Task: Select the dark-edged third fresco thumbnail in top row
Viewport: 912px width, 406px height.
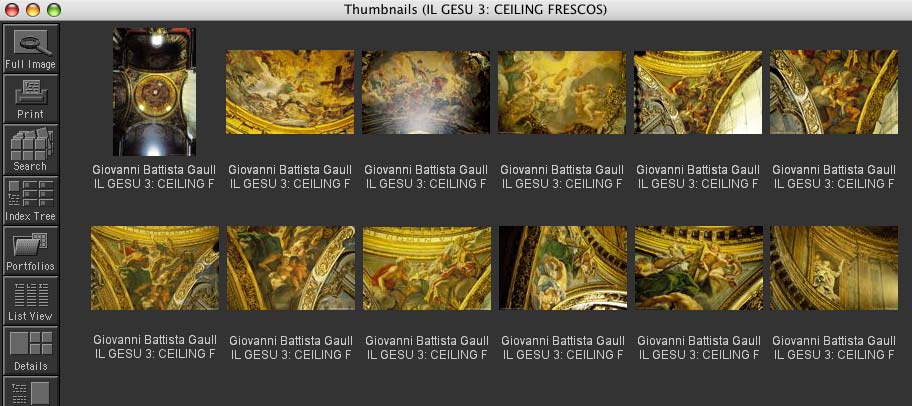Action: [x=426, y=92]
